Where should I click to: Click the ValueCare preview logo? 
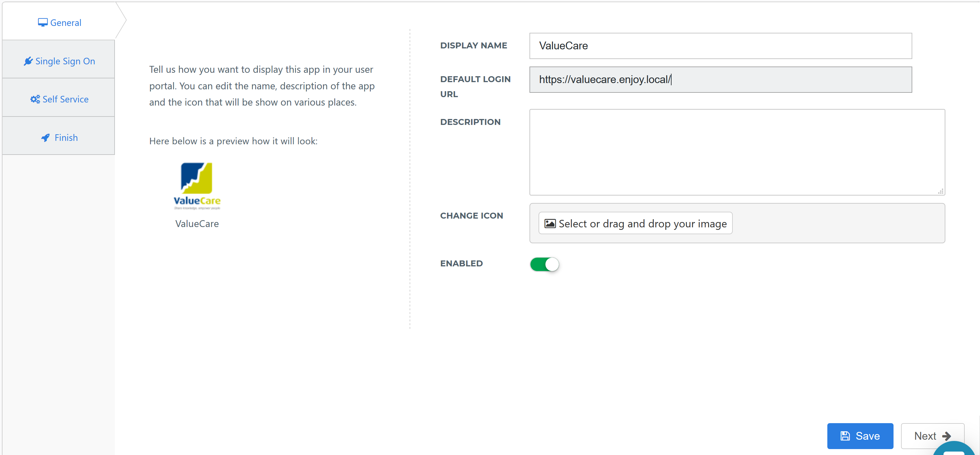tap(197, 186)
